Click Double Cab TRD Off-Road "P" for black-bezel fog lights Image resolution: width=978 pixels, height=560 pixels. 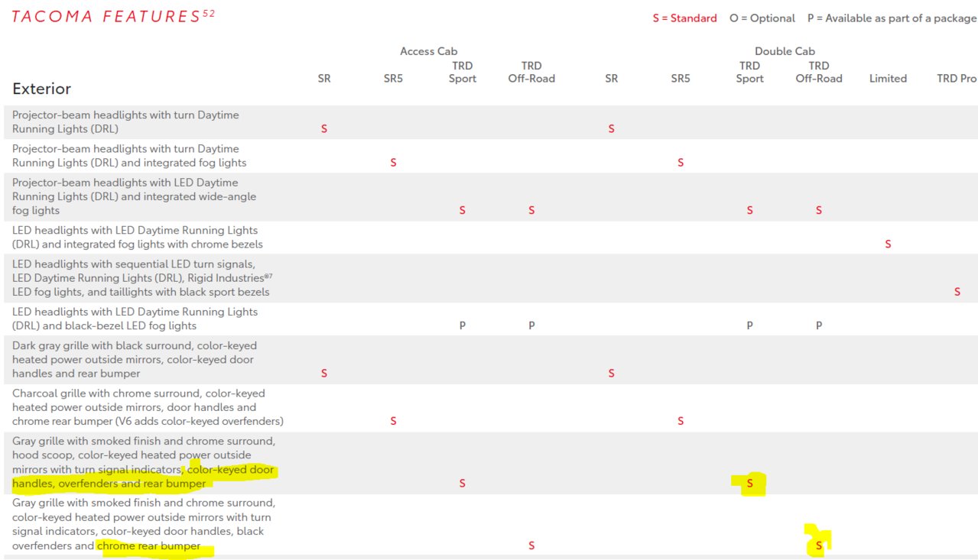tap(819, 325)
